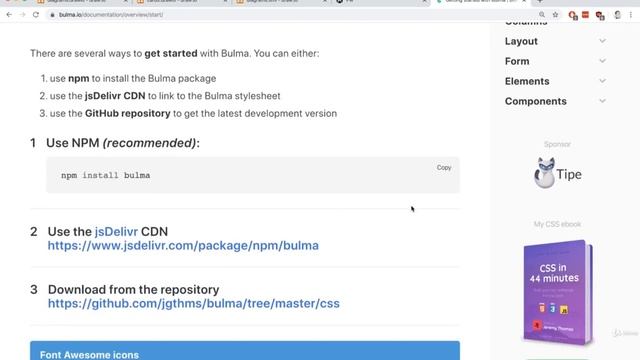
Task: Expand the Components chevron
Action: 602,101
